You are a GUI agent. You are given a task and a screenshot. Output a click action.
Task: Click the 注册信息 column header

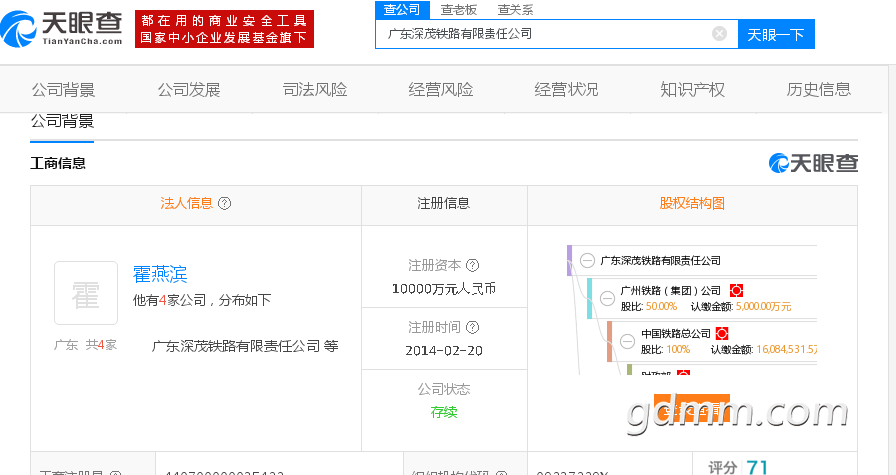pyautogui.click(x=443, y=203)
